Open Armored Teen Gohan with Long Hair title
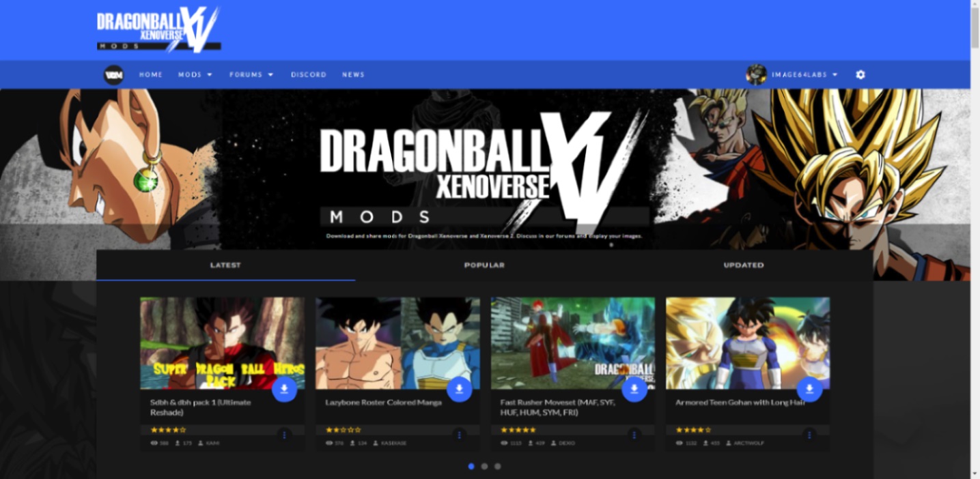This screenshot has width=980, height=479. click(740, 403)
